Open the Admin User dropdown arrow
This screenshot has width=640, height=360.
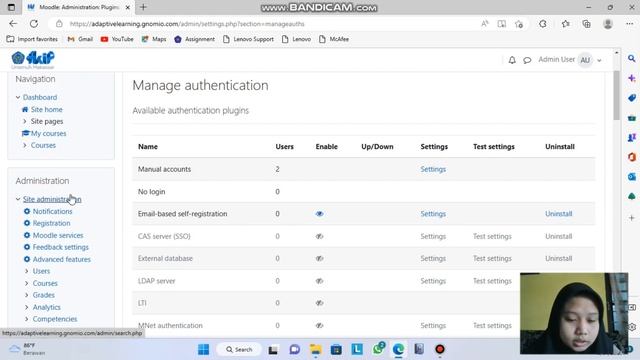click(599, 60)
